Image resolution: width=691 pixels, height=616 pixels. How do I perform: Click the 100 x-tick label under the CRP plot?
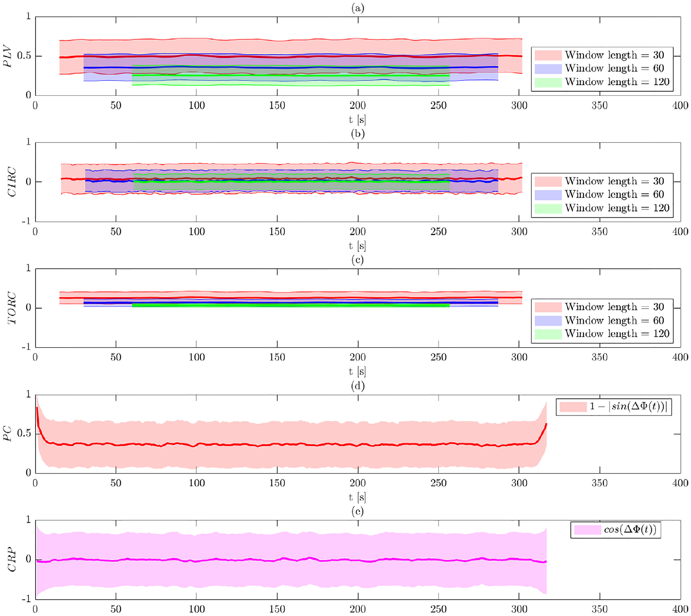click(x=197, y=609)
